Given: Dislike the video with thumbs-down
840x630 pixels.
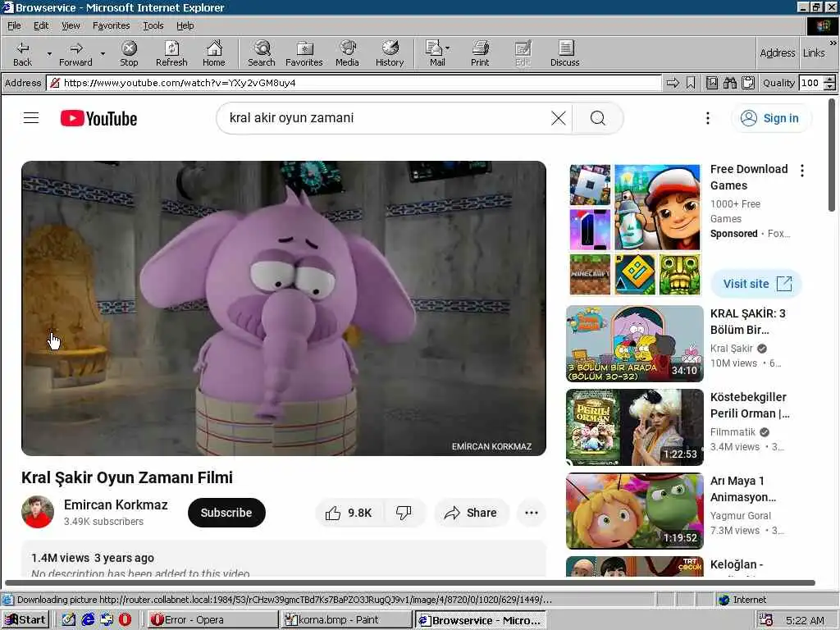Looking at the screenshot, I should [404, 513].
